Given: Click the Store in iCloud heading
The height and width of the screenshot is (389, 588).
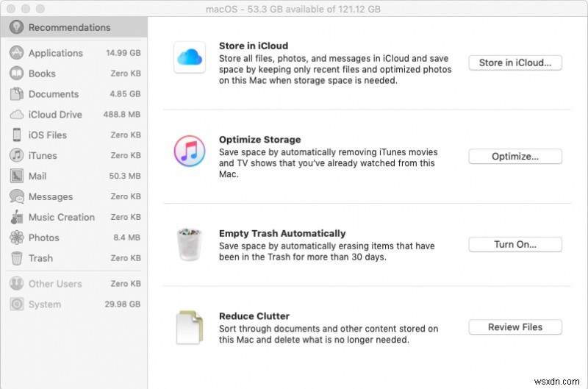Looking at the screenshot, I should click(254, 46).
